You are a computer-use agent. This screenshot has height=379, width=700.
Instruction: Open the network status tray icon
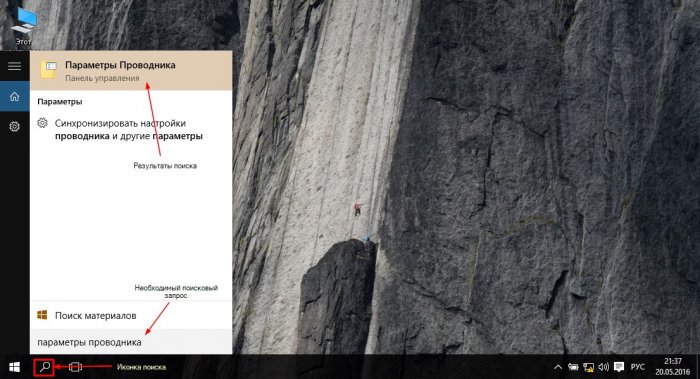(588, 367)
